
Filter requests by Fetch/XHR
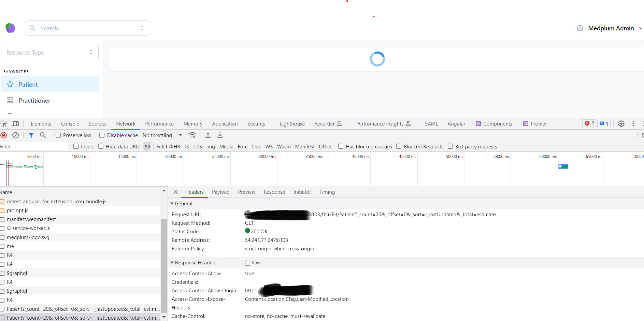(168, 146)
